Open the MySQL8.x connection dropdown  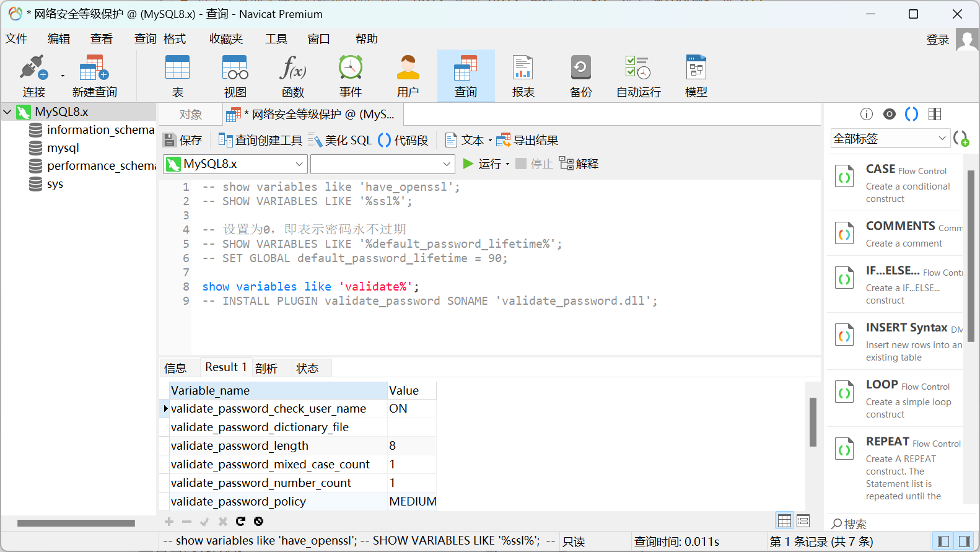(235, 164)
